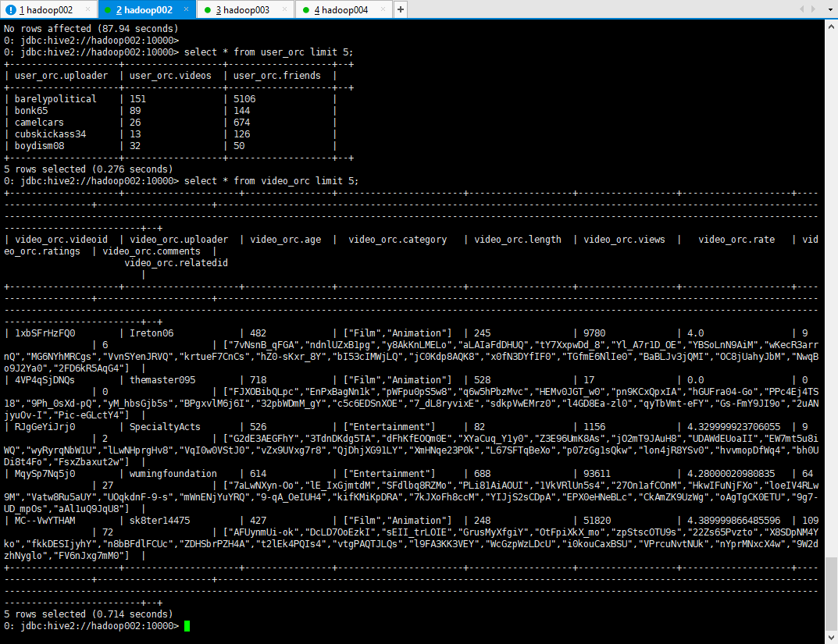Viewport: 838px width, 644px height.
Task: Open the 3 hadoop003 session tab
Action: coord(245,9)
